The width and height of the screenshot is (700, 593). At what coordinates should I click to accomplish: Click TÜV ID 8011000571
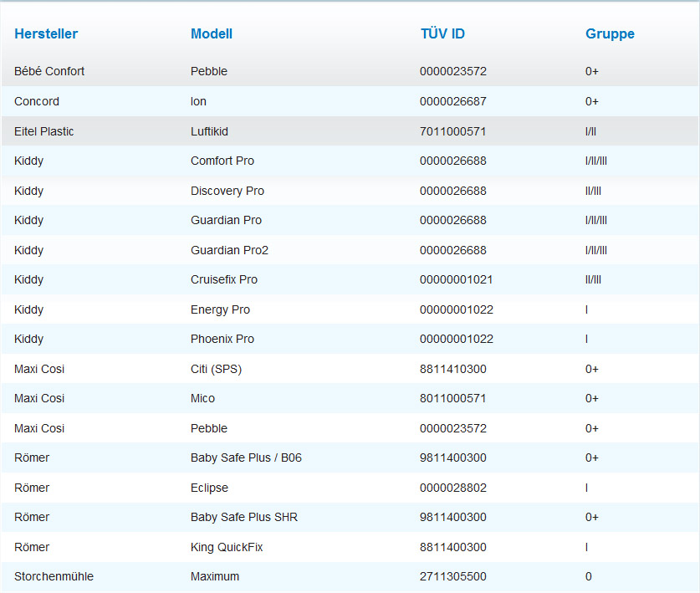[x=452, y=398]
